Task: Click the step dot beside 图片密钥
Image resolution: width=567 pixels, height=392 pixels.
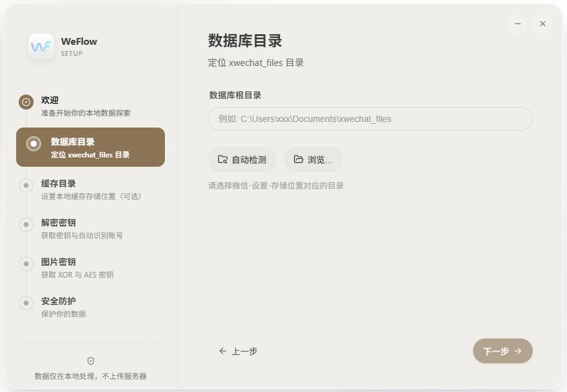Action: pos(26,263)
